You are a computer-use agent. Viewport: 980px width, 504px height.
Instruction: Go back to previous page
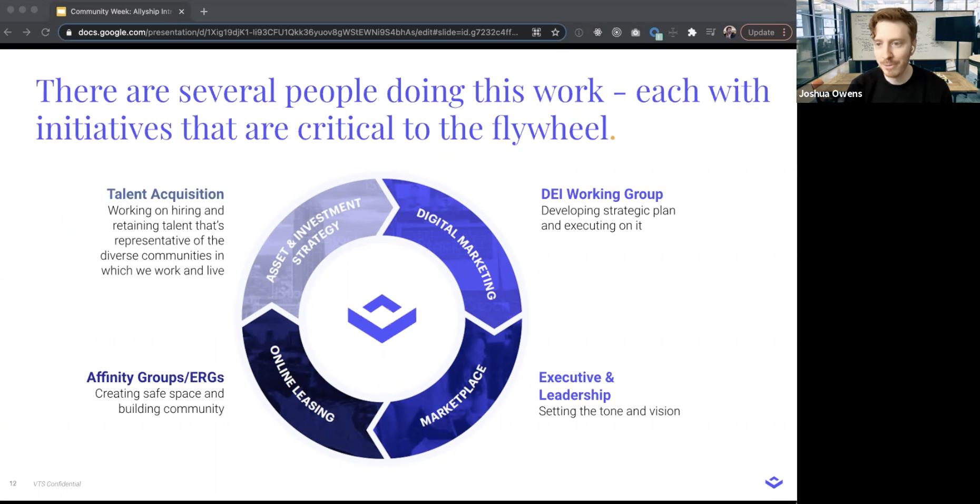8,32
